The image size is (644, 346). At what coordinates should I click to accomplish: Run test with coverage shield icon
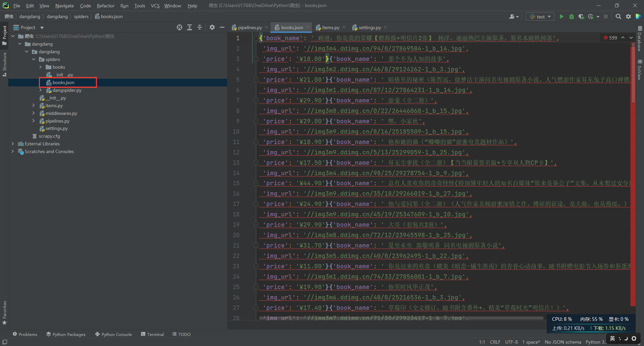581,16
